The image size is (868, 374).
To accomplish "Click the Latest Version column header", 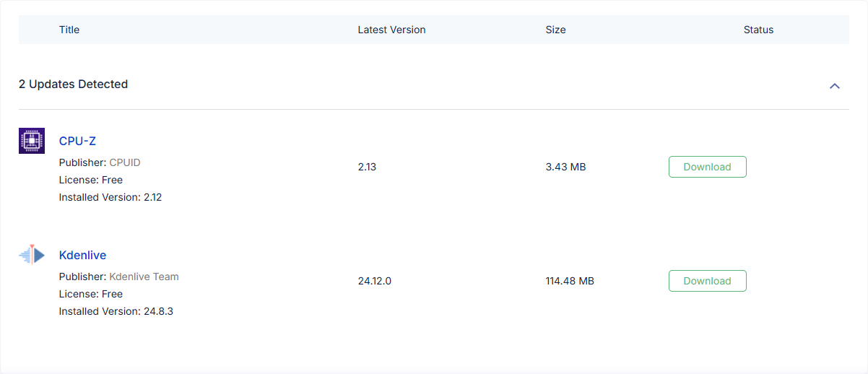I will (391, 30).
